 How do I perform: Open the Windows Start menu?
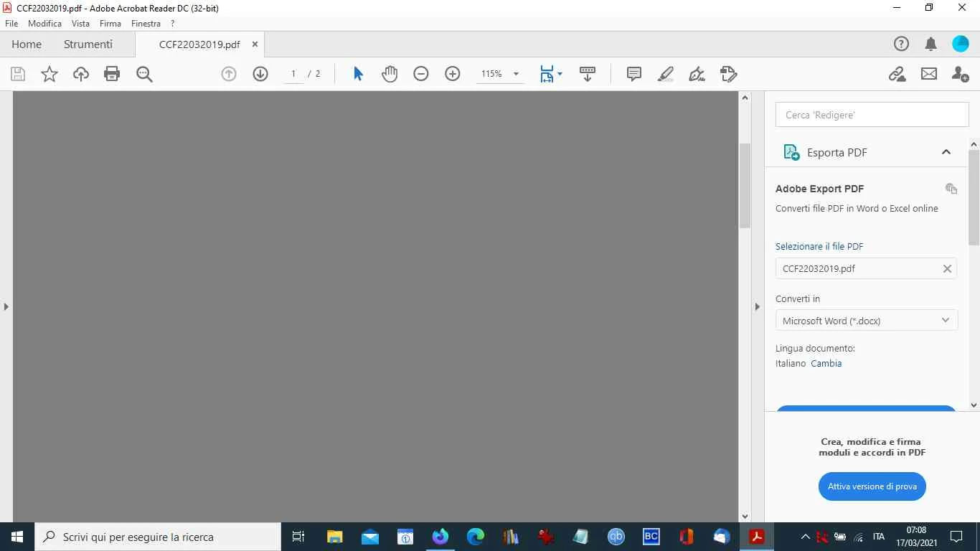pos(17,537)
